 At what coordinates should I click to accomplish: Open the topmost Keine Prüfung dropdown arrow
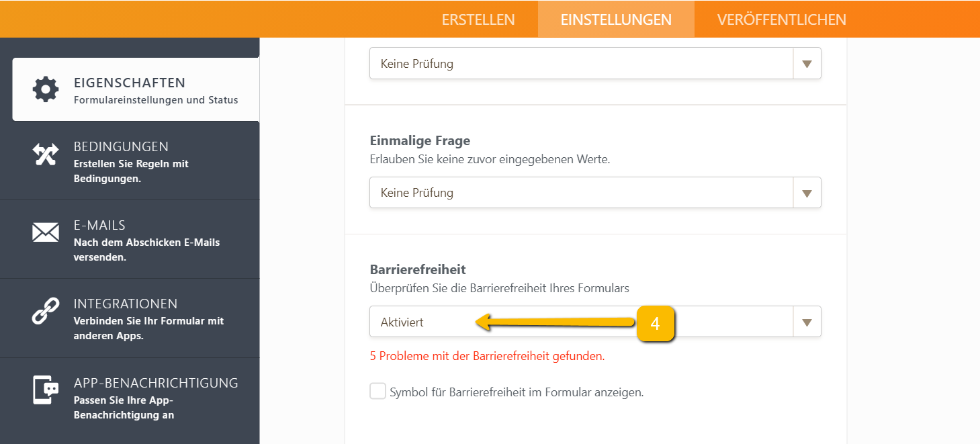pyautogui.click(x=807, y=64)
